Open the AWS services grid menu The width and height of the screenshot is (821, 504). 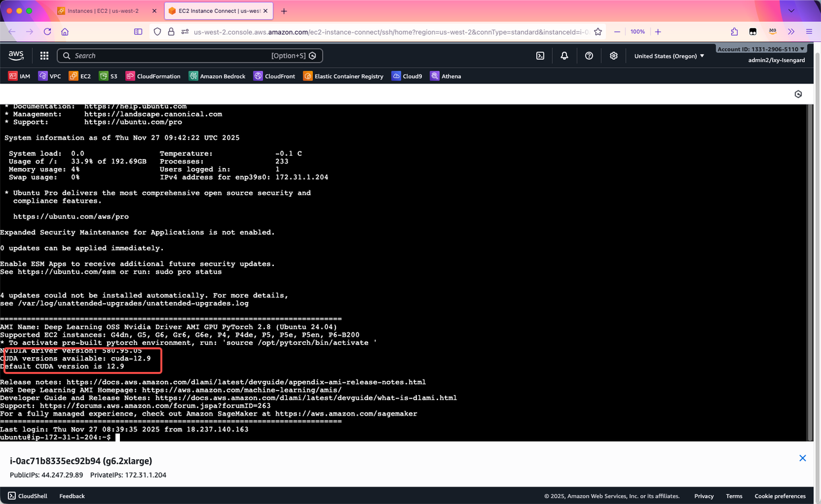tap(44, 56)
